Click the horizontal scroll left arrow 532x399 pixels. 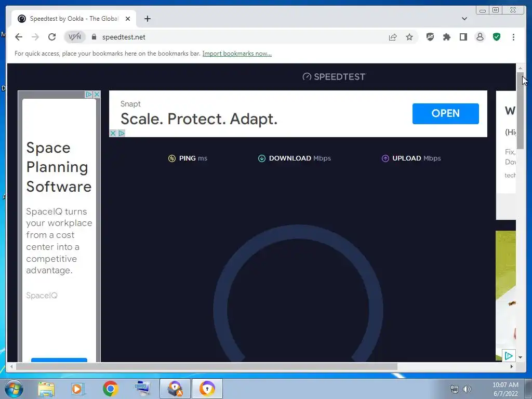(11, 367)
